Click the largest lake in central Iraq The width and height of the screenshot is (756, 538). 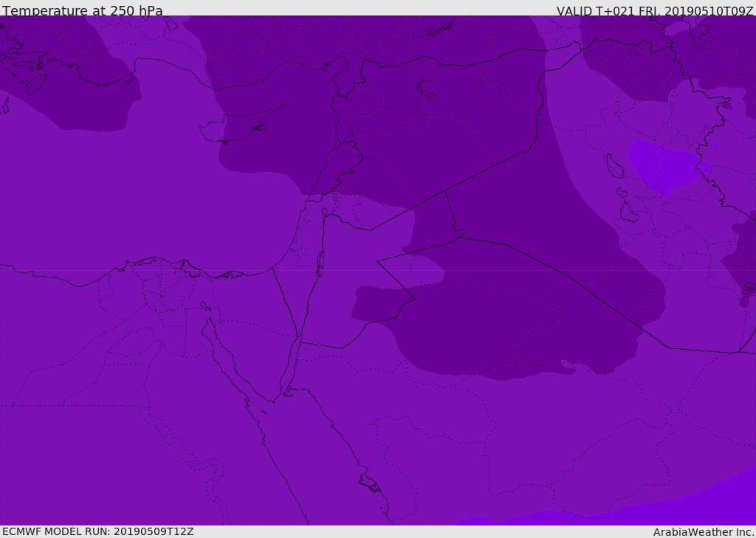(x=614, y=167)
